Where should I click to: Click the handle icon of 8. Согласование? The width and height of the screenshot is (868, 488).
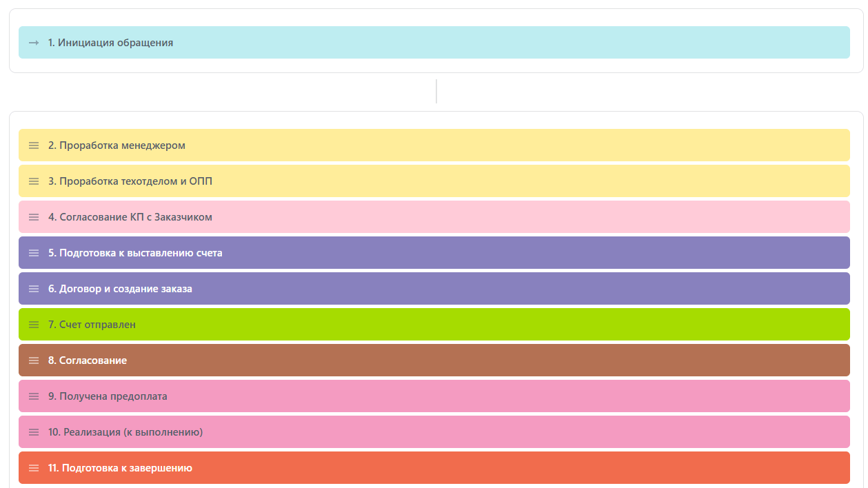click(34, 360)
